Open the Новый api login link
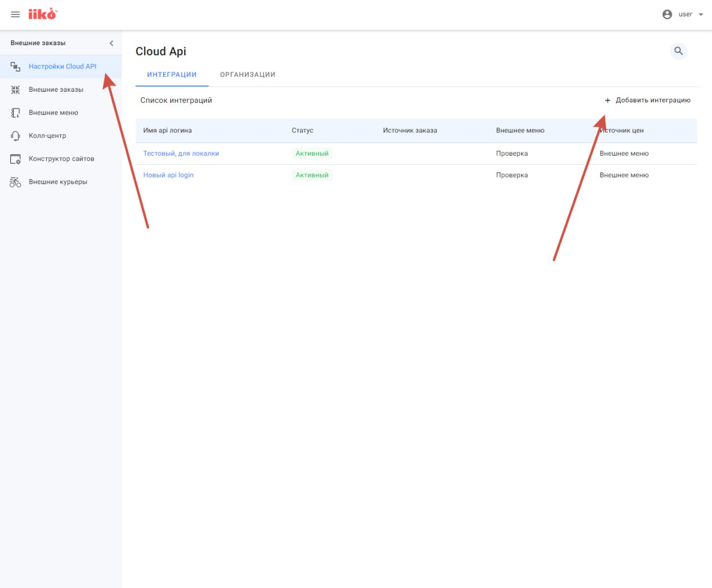 tap(169, 175)
